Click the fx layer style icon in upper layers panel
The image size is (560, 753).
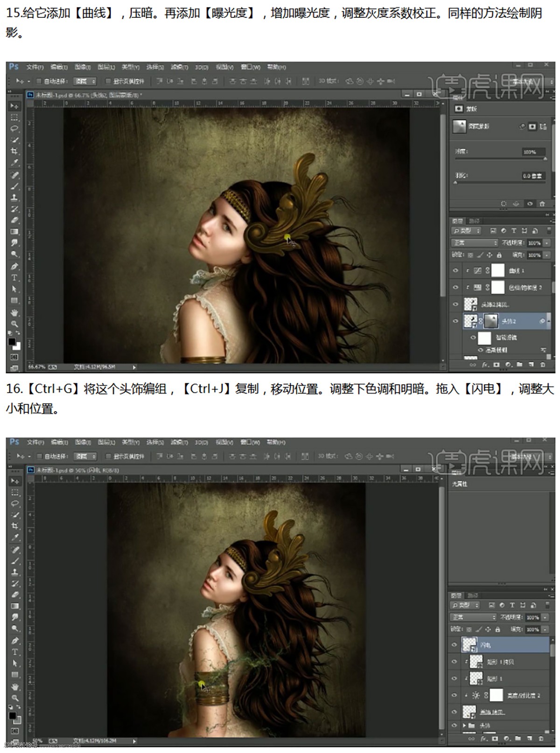click(485, 365)
